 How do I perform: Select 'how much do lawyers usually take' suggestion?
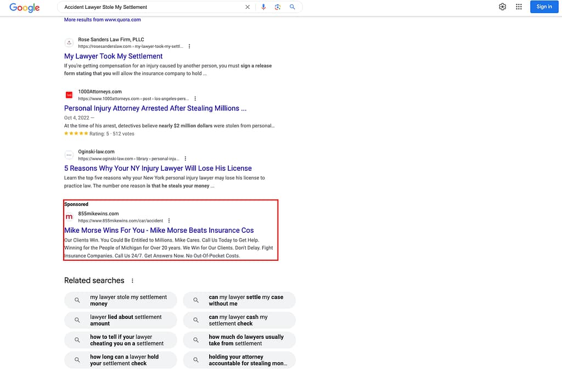(x=239, y=340)
